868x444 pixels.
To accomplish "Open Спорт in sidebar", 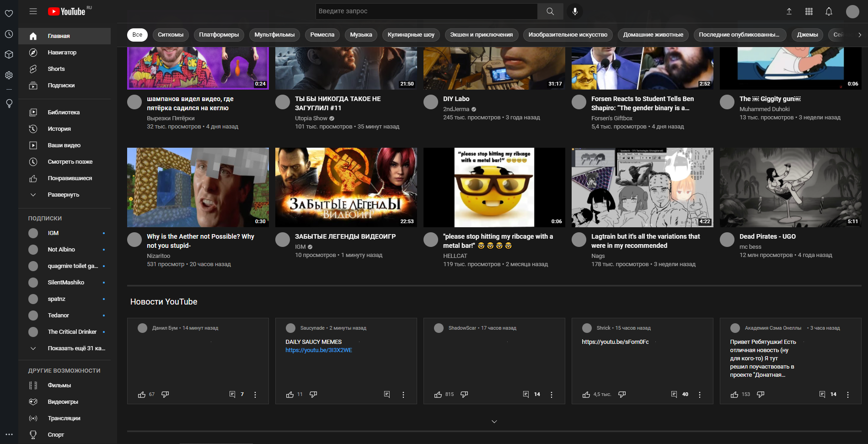I will point(64,435).
